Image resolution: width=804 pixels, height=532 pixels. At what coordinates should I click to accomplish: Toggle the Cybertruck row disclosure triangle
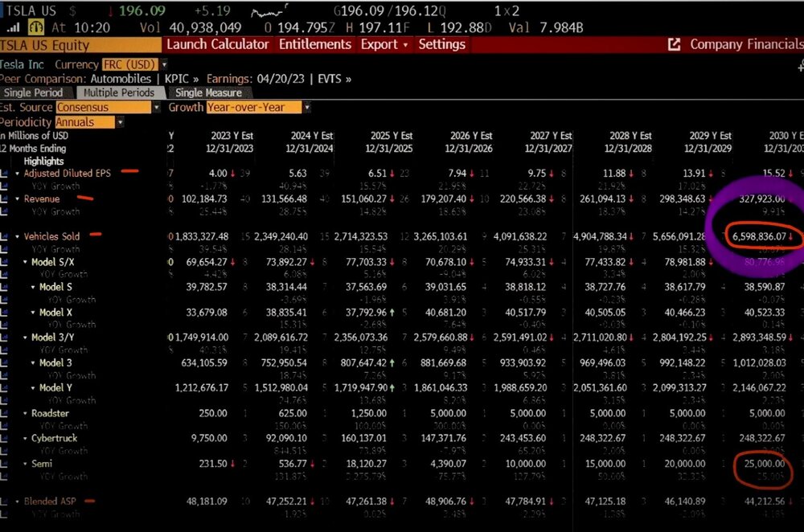click(25, 438)
